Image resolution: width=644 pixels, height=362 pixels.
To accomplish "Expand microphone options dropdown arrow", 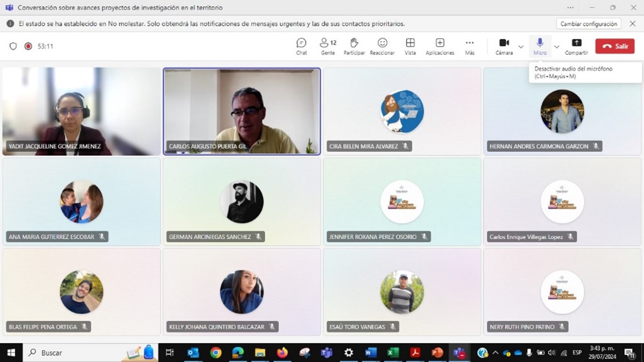I will click(x=557, y=47).
